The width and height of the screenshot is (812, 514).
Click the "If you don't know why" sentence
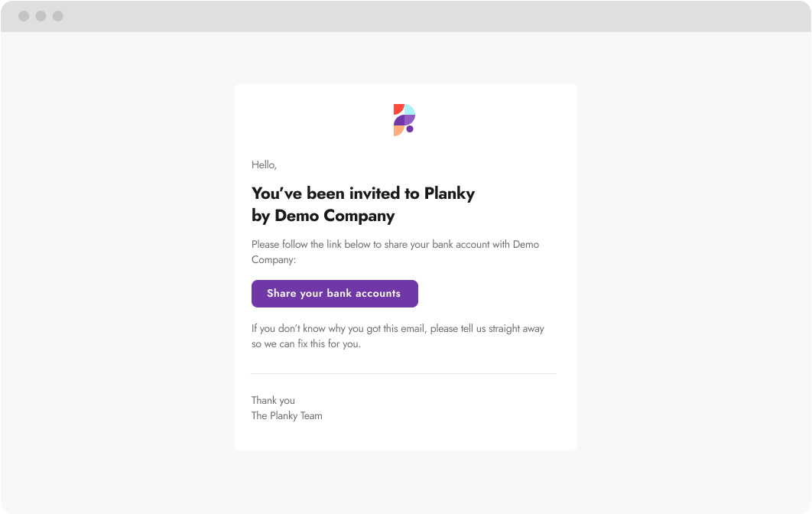pos(398,328)
